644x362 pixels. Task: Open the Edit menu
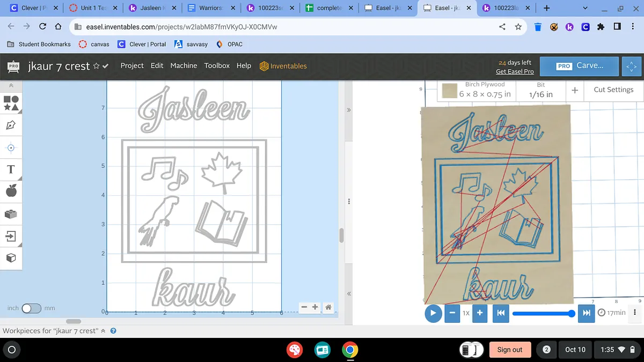[157, 65]
